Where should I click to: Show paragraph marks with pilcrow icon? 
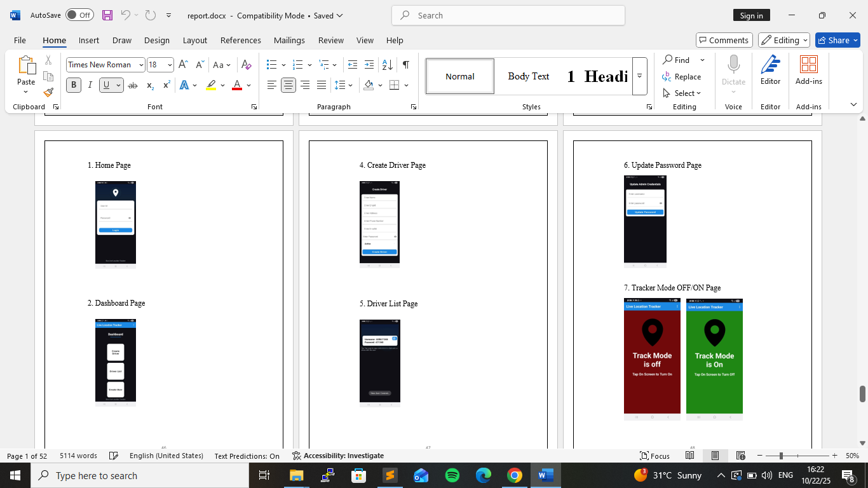[405, 65]
